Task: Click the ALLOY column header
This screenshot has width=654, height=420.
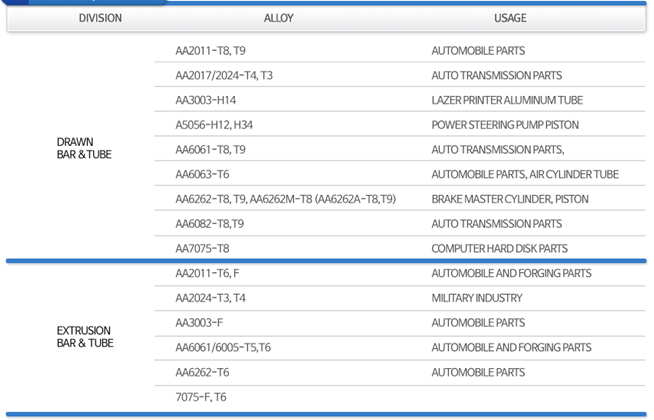Action: [x=278, y=18]
